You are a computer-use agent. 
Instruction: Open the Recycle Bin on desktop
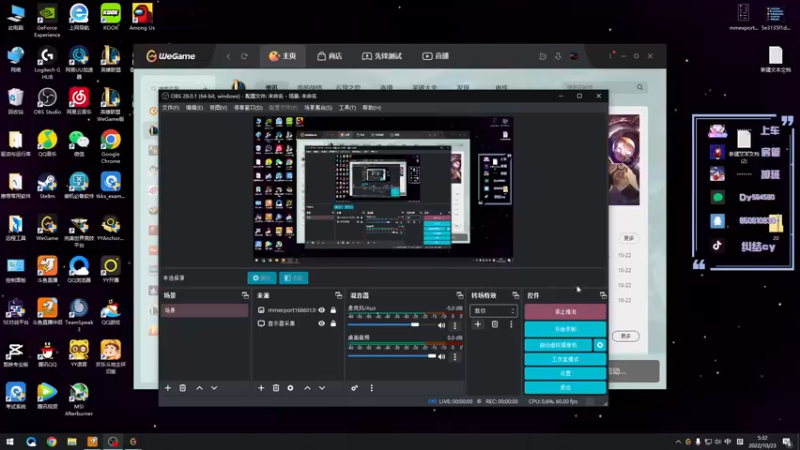(15, 101)
